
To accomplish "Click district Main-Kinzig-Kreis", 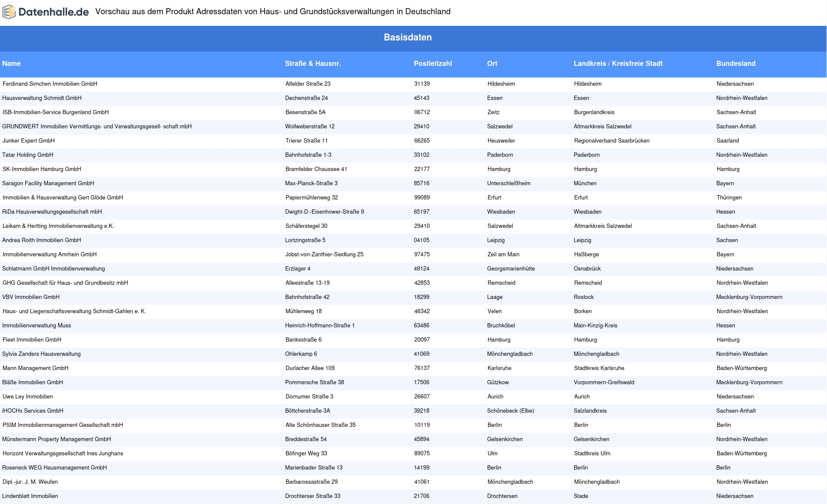I will (x=595, y=326).
